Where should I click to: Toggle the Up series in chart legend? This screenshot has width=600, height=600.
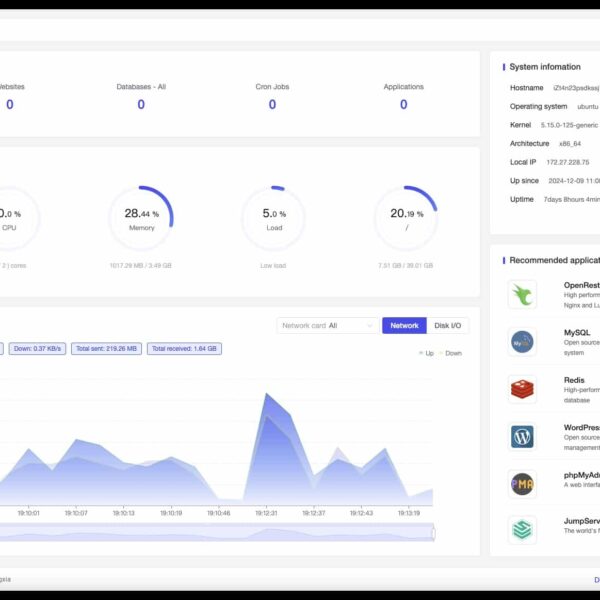click(x=425, y=353)
